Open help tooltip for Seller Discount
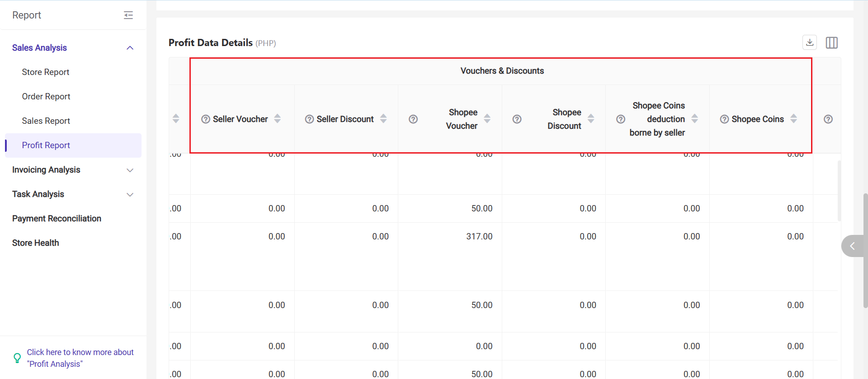This screenshot has height=379, width=868. (310, 119)
